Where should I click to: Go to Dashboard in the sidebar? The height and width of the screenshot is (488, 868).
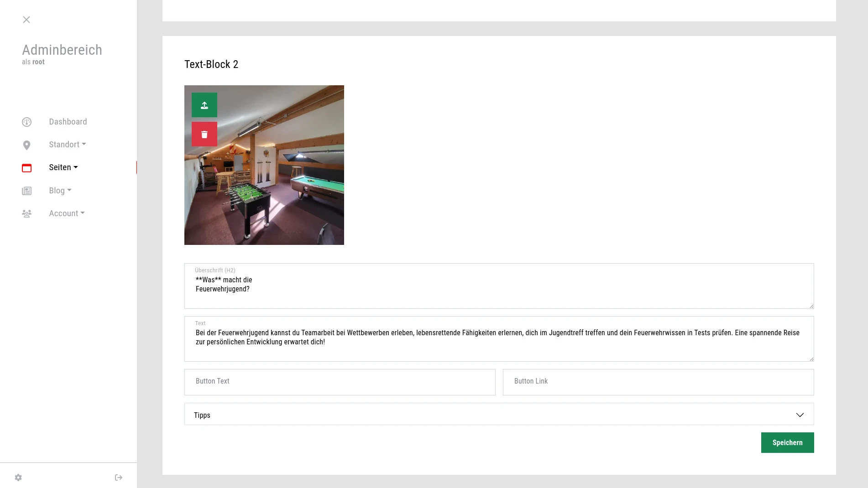click(68, 122)
